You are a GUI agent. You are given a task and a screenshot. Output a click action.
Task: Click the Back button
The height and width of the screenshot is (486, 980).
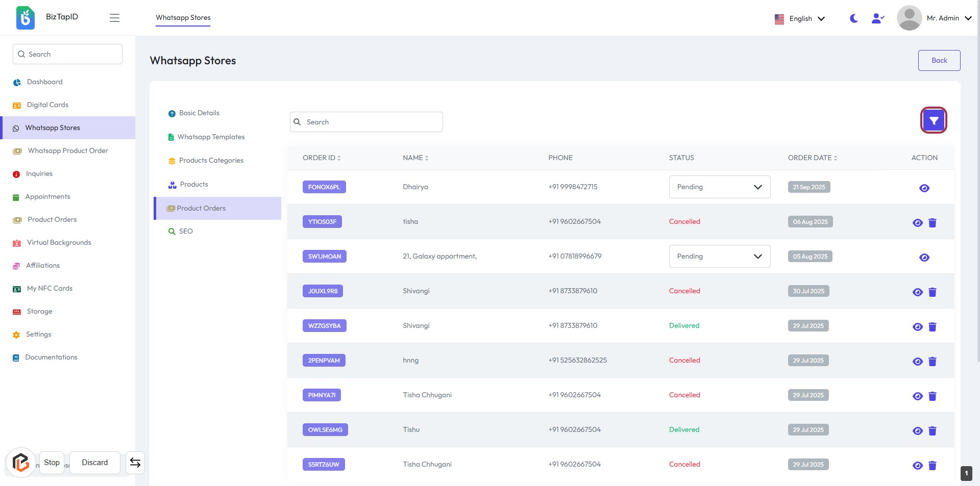pyautogui.click(x=939, y=60)
